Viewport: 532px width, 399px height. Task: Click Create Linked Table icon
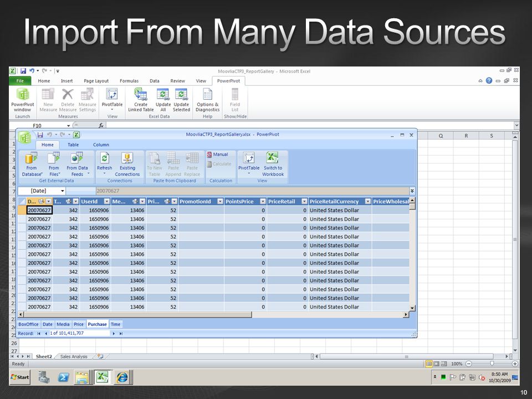[141, 99]
